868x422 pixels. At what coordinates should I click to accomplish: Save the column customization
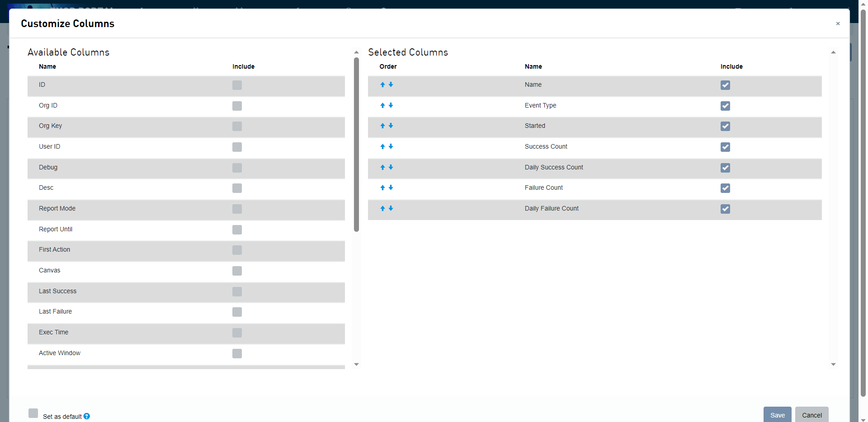pyautogui.click(x=778, y=415)
